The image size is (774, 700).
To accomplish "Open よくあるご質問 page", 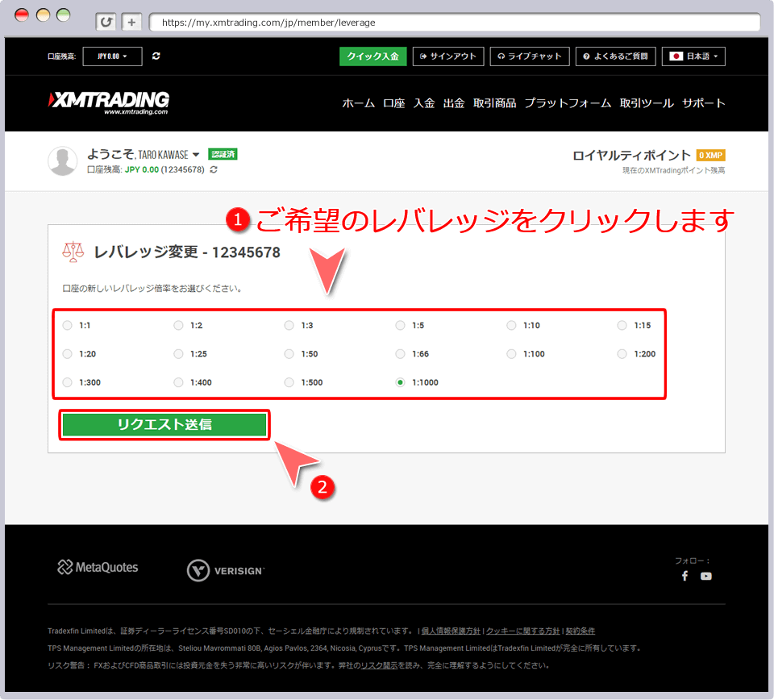I will pyautogui.click(x=615, y=56).
